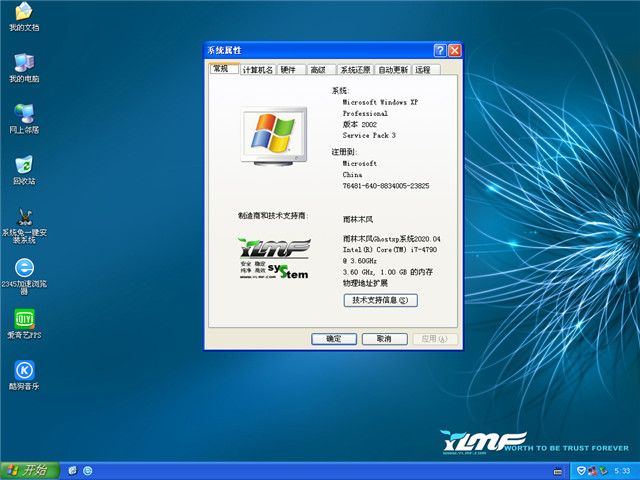Click the 技术支持信息 button

pos(380,300)
